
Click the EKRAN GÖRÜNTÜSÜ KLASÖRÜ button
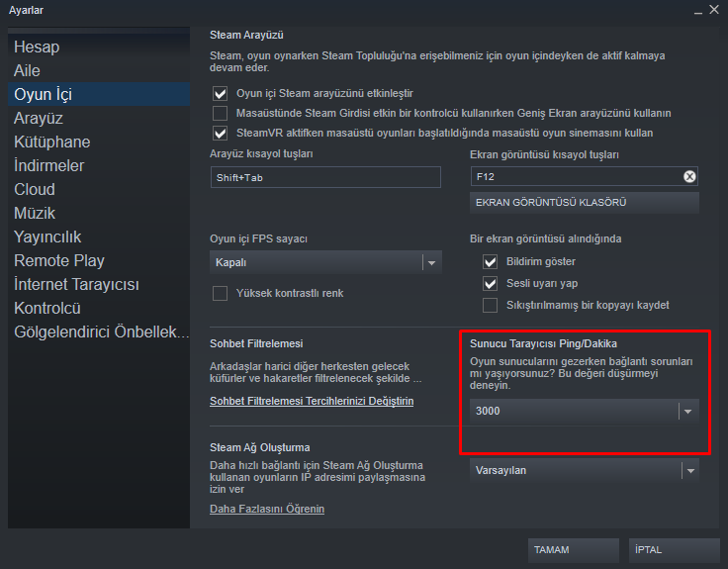pyautogui.click(x=584, y=203)
